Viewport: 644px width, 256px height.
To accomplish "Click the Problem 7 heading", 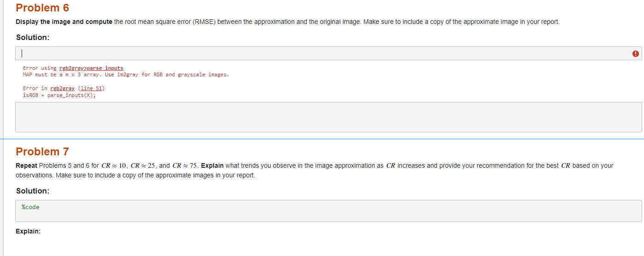I will (42, 152).
